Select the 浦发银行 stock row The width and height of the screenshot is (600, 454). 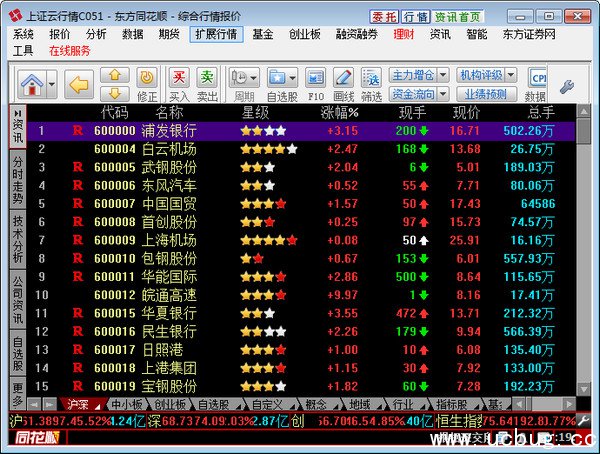click(169, 131)
